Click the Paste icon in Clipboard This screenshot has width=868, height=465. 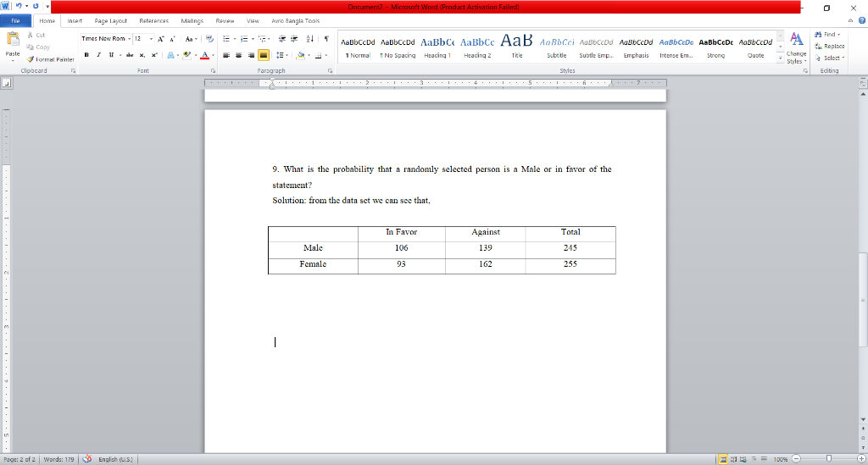12,40
